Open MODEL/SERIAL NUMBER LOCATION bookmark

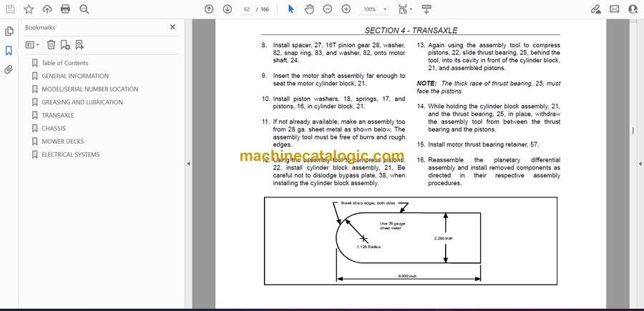[90, 89]
